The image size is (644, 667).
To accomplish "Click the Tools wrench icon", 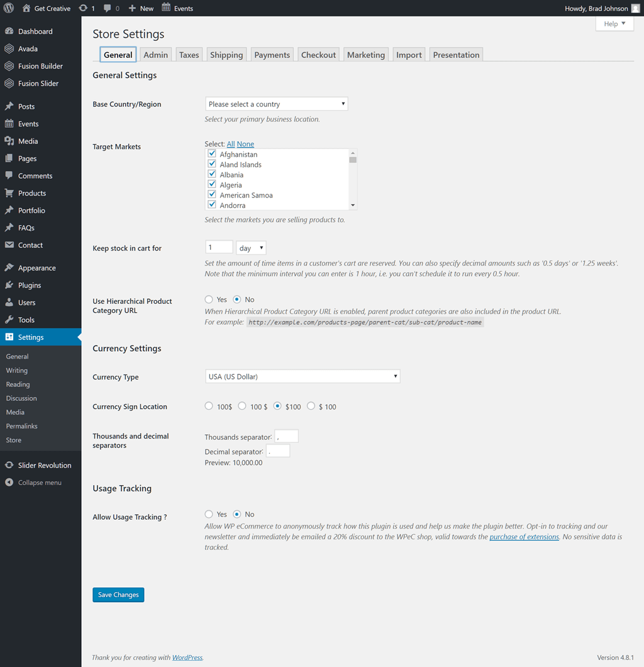I will tap(9, 320).
